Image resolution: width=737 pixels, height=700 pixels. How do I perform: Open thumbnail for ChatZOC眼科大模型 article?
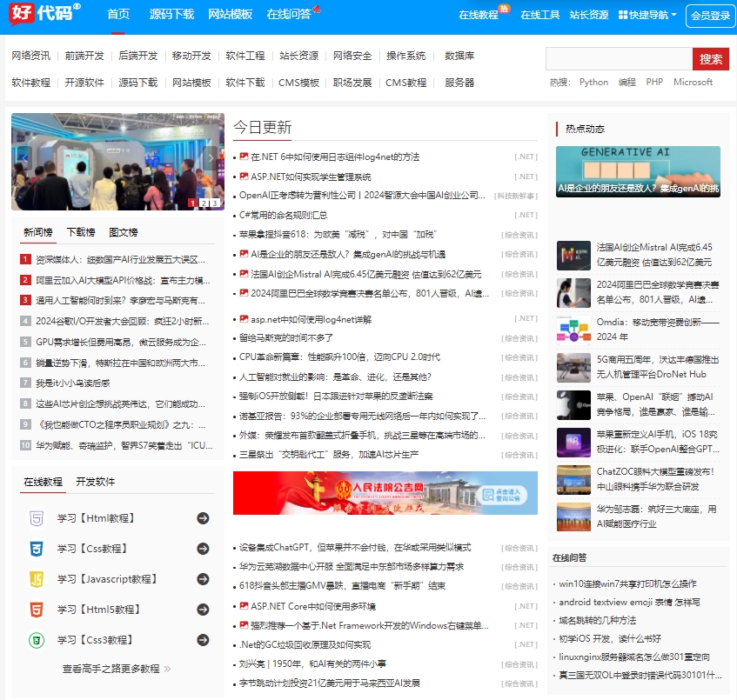(573, 480)
